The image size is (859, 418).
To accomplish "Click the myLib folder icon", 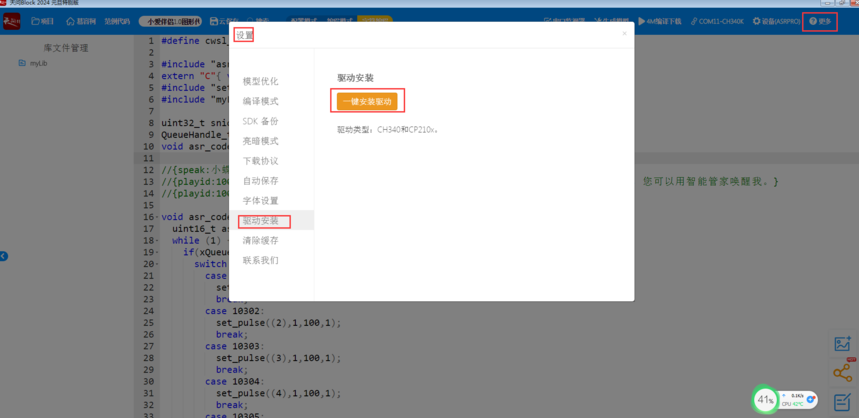I will click(22, 63).
